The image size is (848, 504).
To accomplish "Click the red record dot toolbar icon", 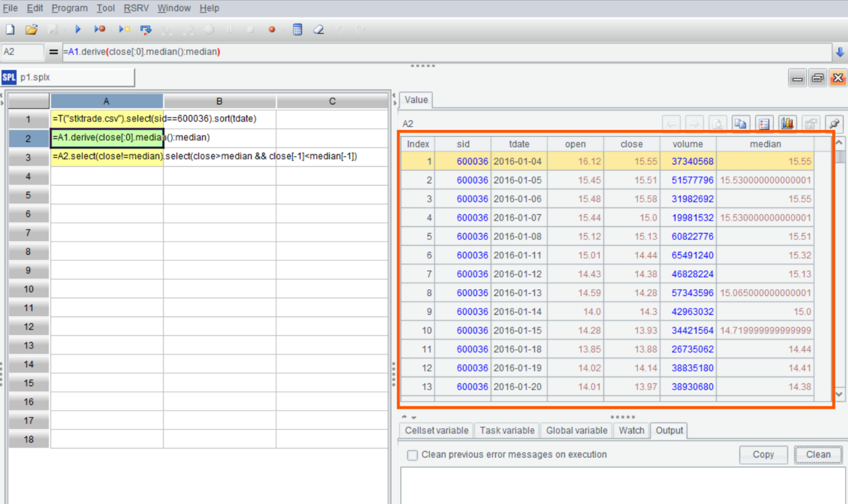I will (272, 29).
